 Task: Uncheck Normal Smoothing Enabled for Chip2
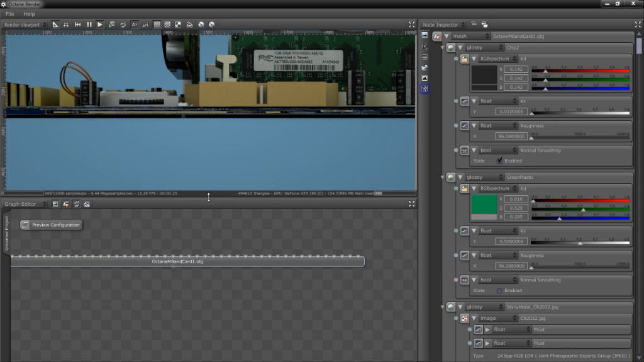click(500, 161)
